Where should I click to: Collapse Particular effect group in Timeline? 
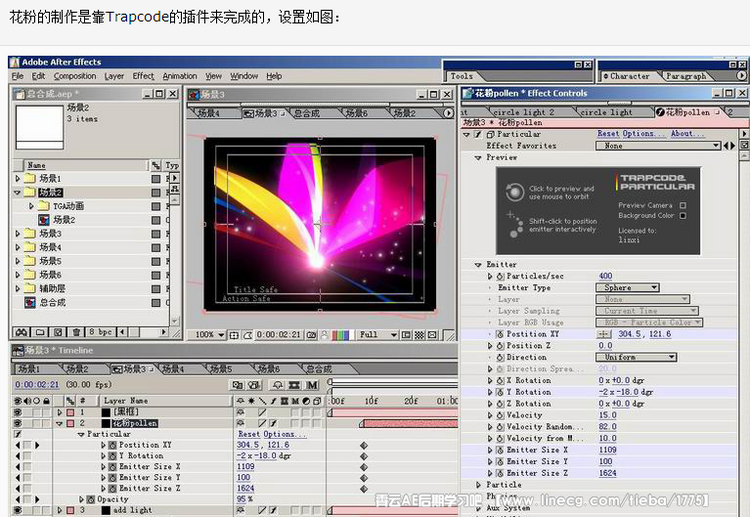(81, 434)
